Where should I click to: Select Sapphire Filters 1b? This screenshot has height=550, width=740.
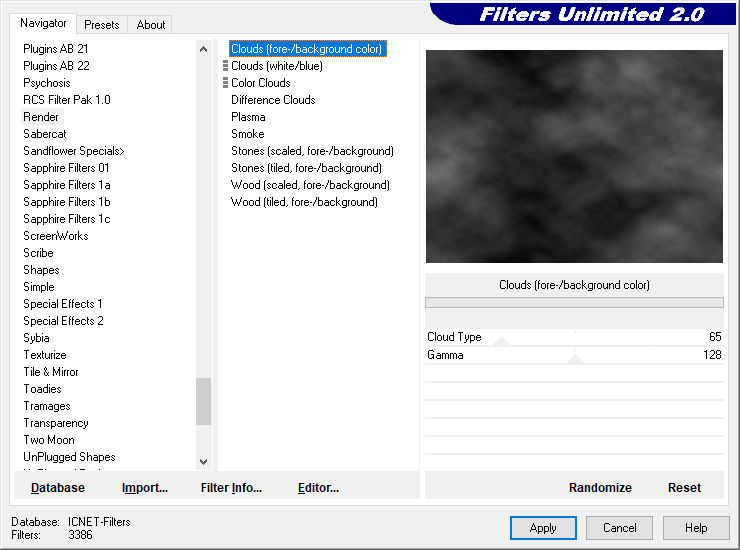click(x=67, y=202)
